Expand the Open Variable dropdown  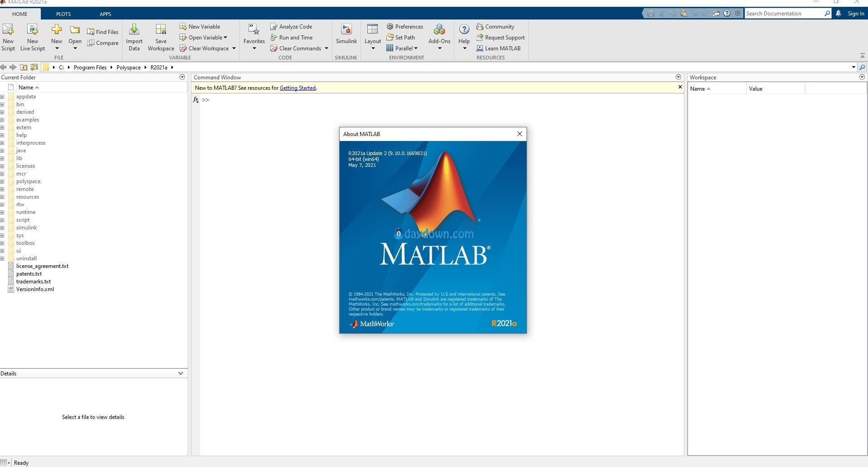[225, 38]
